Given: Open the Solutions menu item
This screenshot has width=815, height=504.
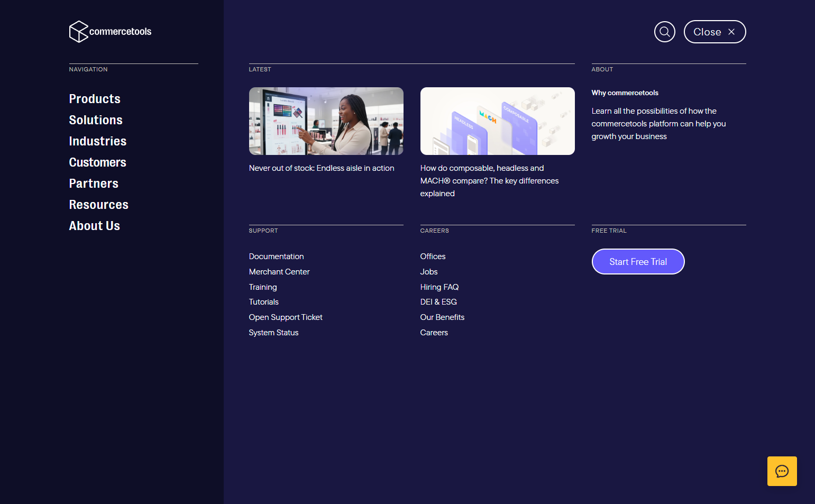Looking at the screenshot, I should point(96,120).
